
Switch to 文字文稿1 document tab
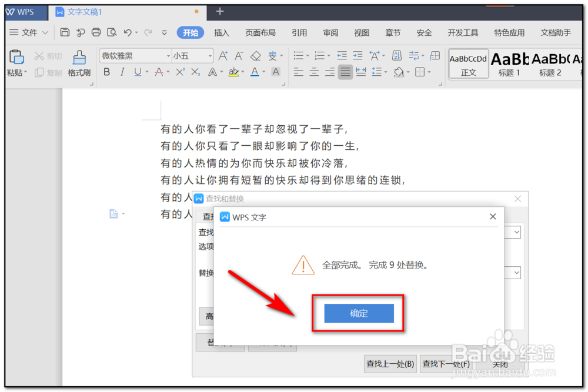tap(127, 12)
